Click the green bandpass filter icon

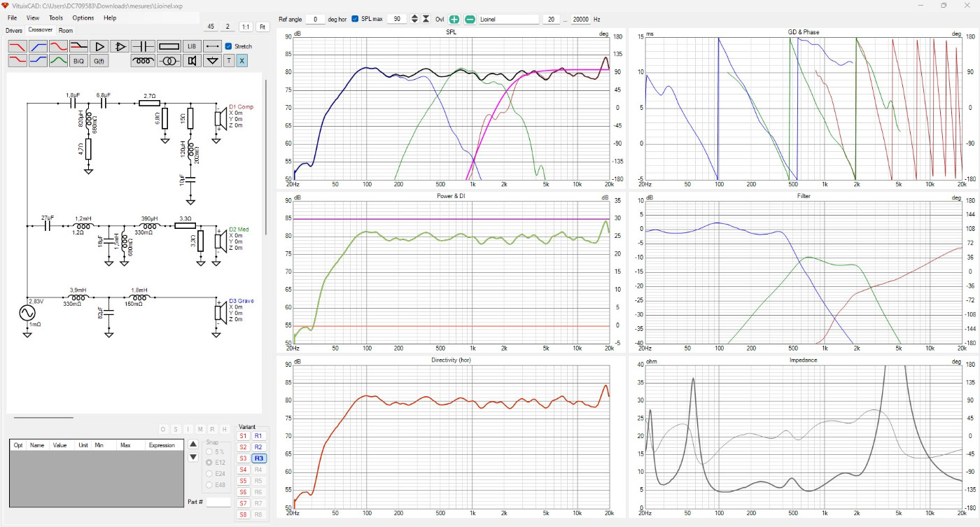58,61
